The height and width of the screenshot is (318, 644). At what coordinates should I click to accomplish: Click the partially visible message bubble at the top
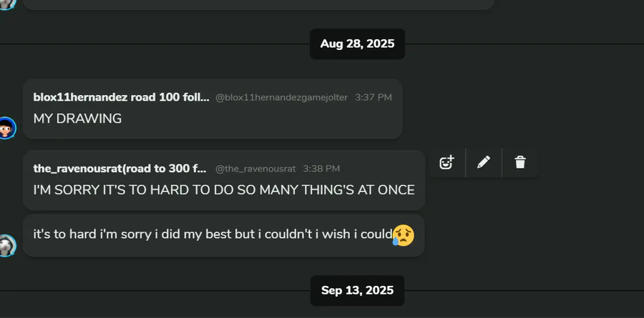click(259, 4)
